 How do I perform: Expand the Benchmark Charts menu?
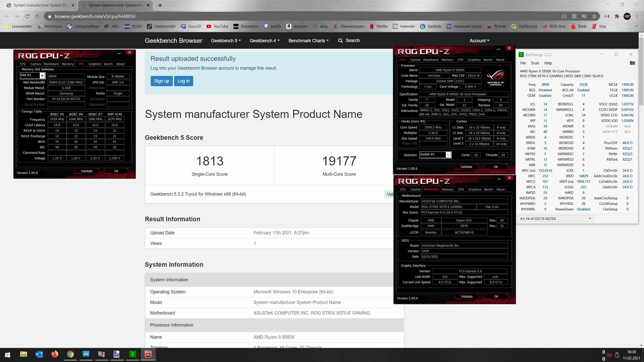point(308,41)
